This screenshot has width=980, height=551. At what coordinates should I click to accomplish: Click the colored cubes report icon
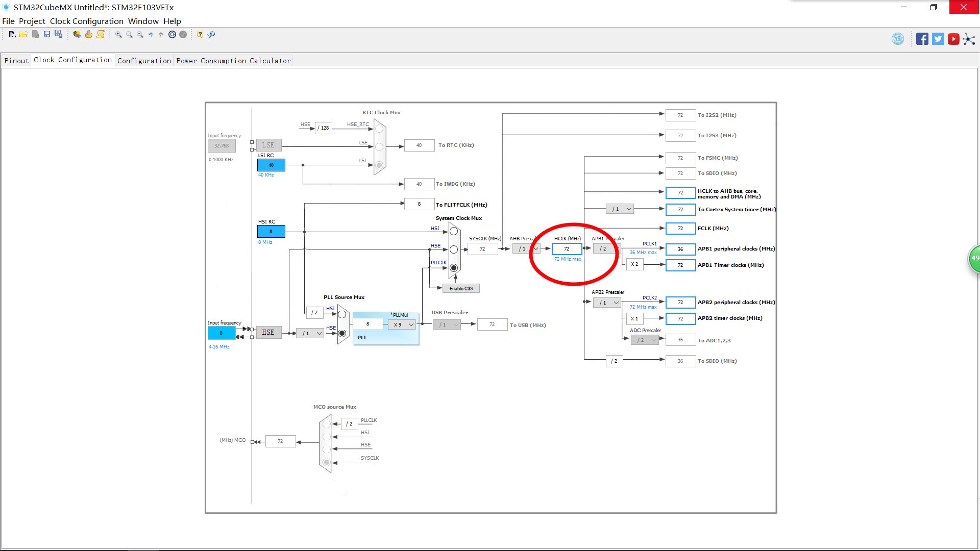click(77, 34)
